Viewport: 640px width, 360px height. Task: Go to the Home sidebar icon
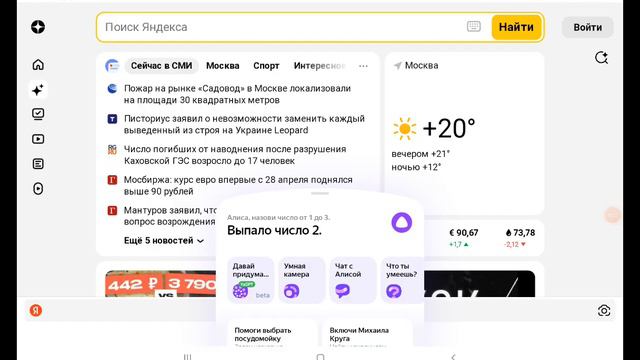pyautogui.click(x=38, y=64)
